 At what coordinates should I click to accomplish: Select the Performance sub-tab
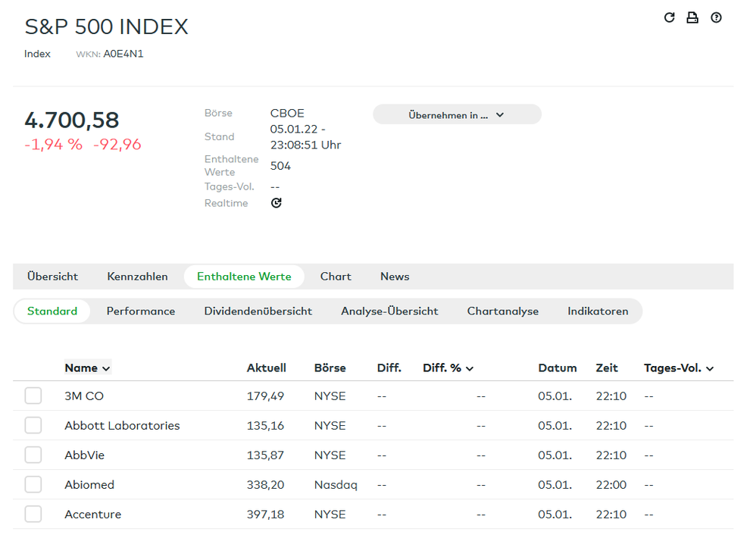pos(141,311)
